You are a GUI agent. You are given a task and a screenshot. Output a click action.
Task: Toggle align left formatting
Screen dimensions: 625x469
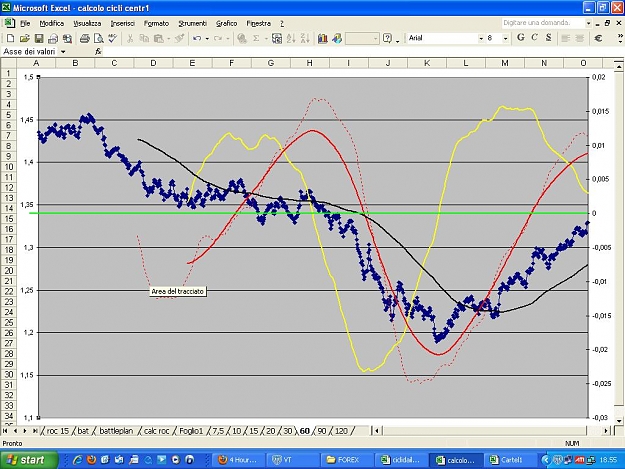pyautogui.click(x=565, y=38)
